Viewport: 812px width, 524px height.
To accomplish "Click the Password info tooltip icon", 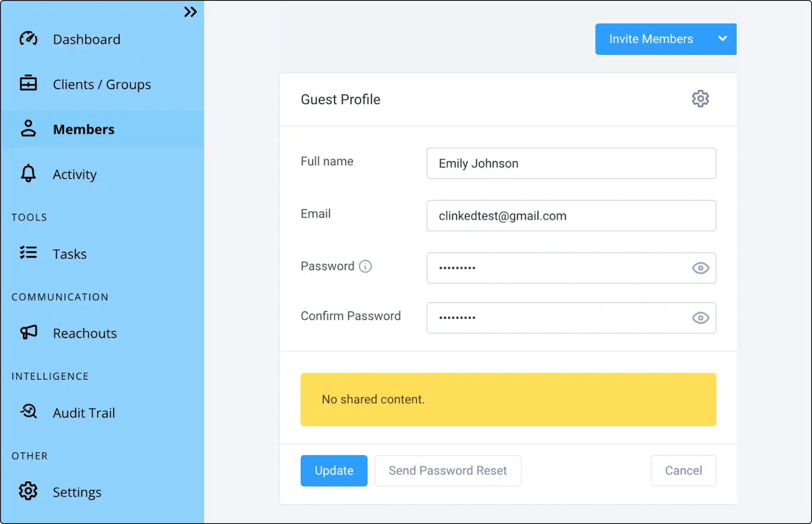I will coord(366,266).
